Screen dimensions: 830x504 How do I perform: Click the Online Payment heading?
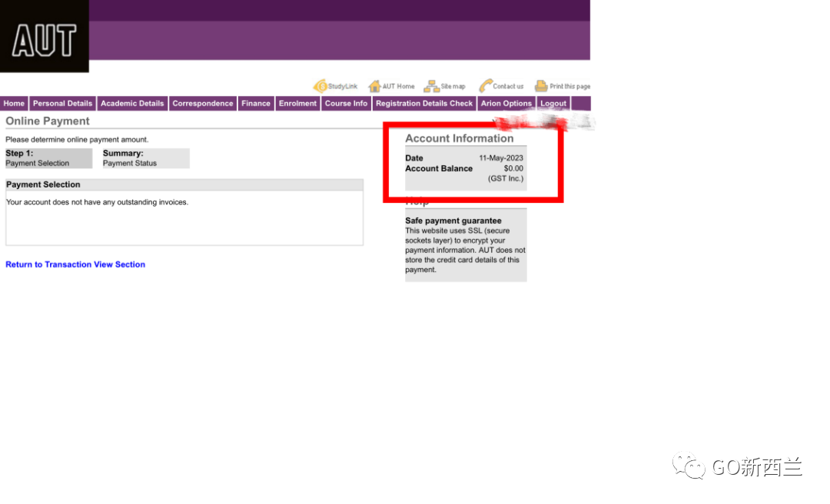(x=48, y=121)
